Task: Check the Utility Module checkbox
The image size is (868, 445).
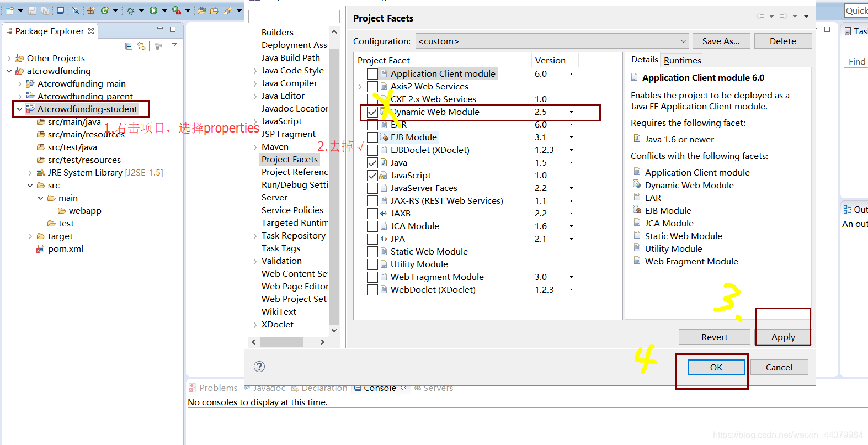Action: point(372,264)
